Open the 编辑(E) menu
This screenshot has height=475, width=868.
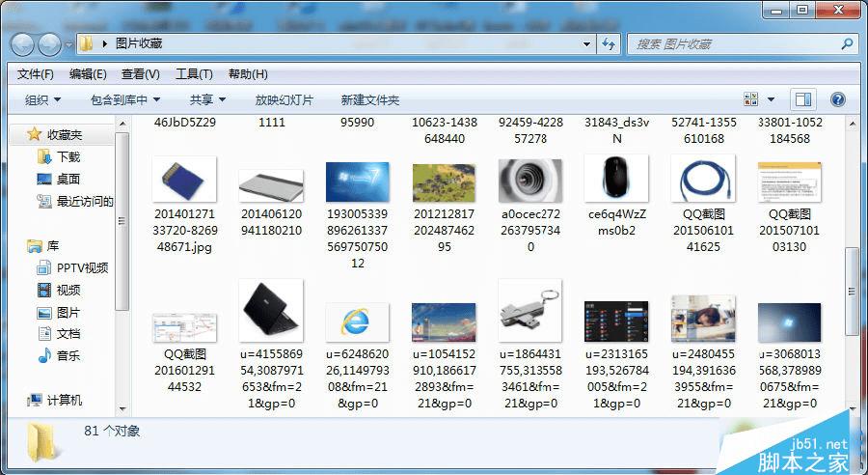tap(88, 74)
